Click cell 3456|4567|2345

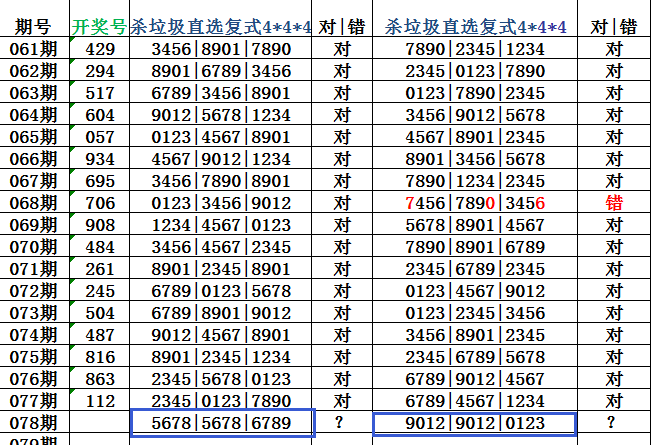click(220, 246)
